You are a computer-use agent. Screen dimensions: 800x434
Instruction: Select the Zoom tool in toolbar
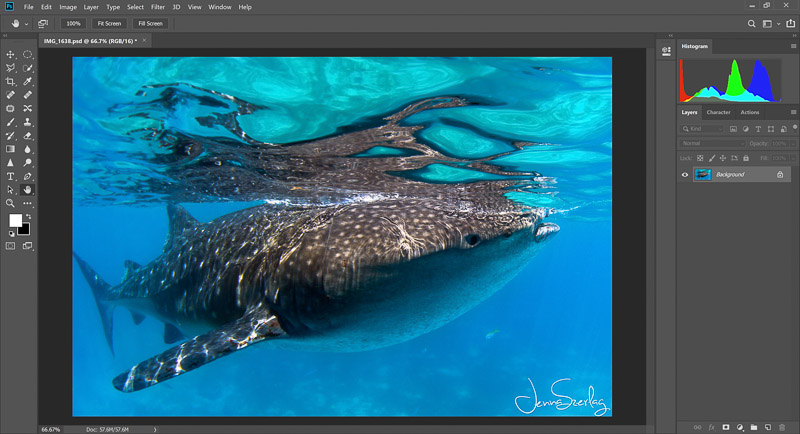[10, 203]
